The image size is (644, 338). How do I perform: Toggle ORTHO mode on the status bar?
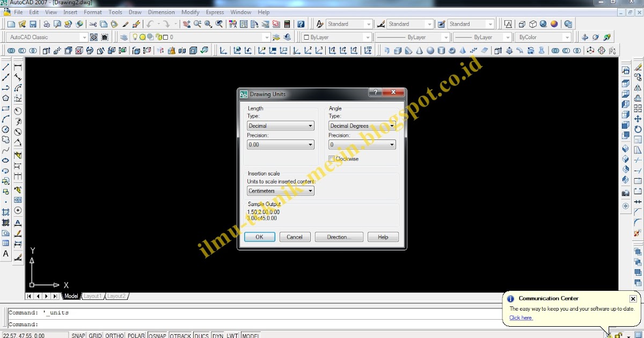[x=114, y=335]
